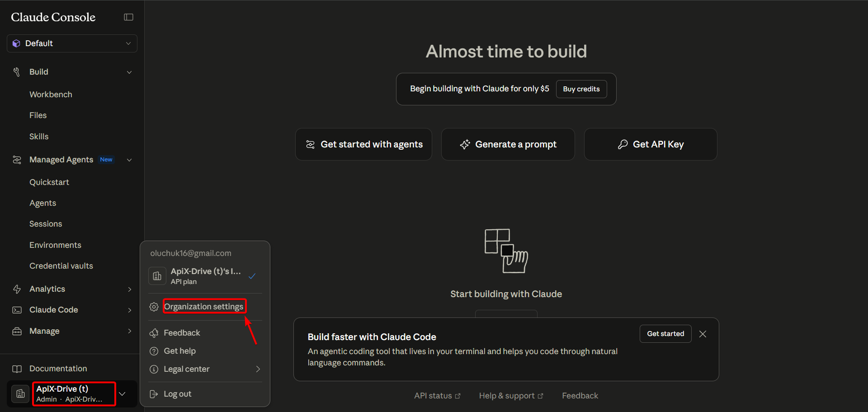Click the Claude Code terminal icon
Viewport: 868px width, 412px height.
click(x=17, y=310)
